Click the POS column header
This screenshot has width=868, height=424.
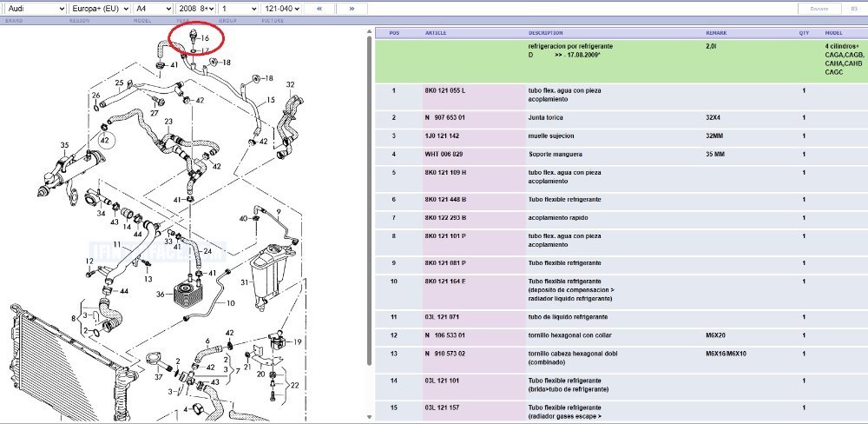394,33
